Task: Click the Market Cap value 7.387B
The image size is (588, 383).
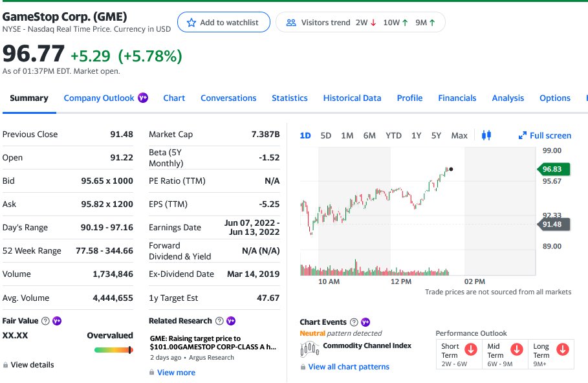Action: 265,135
